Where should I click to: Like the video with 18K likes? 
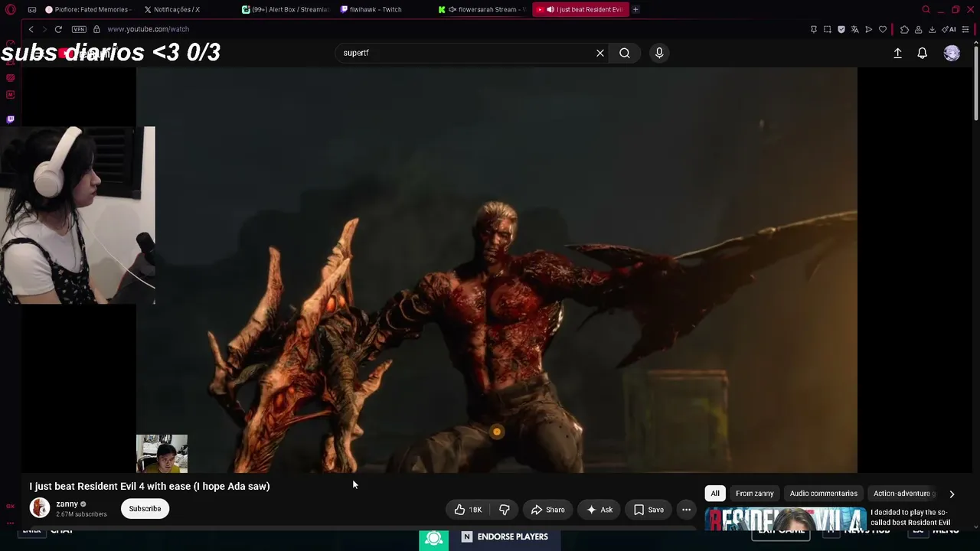[x=469, y=510]
